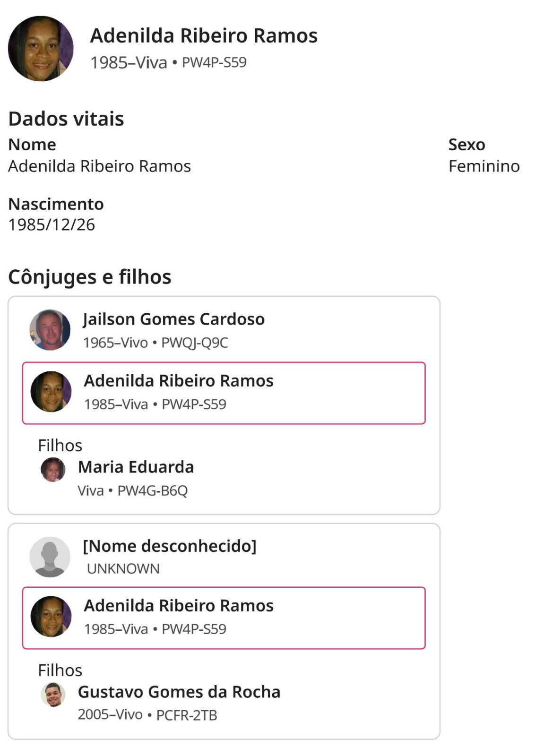The height and width of the screenshot is (756, 535).
Task: Click Adenilda's photo in the unknown-spouse family card
Action: coord(51,617)
